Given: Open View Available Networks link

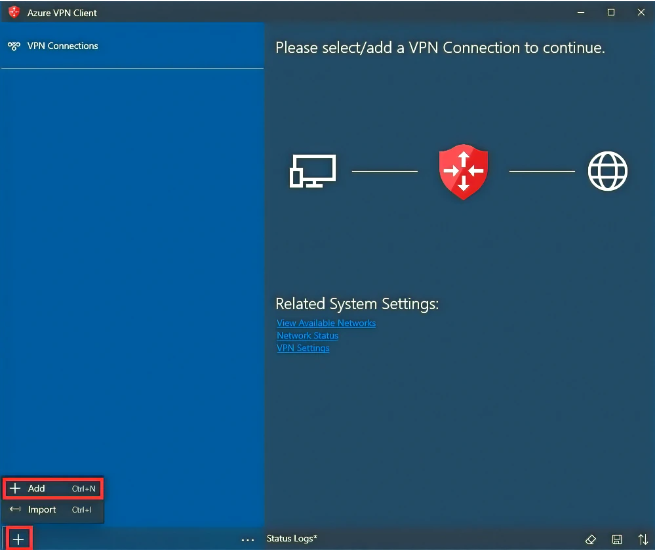Looking at the screenshot, I should click(x=326, y=323).
